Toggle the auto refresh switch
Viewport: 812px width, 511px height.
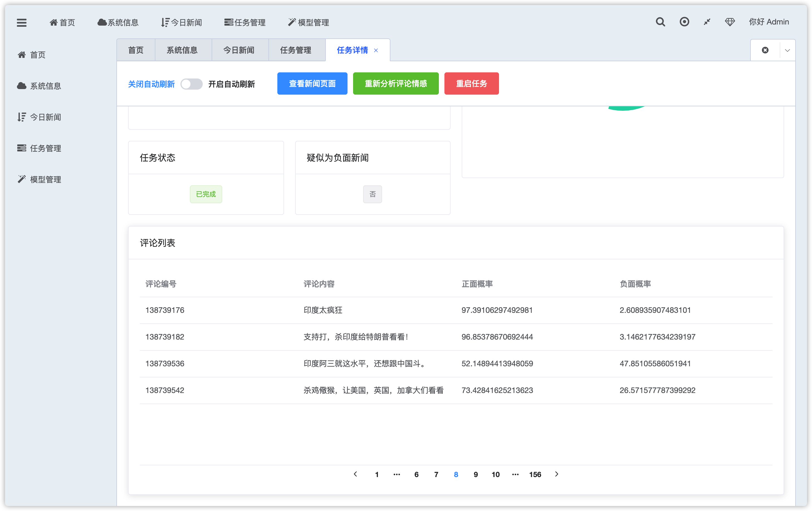point(191,84)
